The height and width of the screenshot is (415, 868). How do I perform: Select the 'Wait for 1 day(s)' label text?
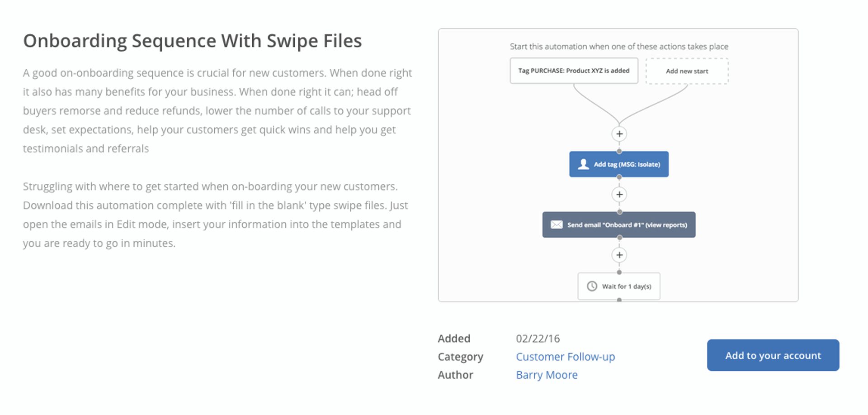click(626, 286)
